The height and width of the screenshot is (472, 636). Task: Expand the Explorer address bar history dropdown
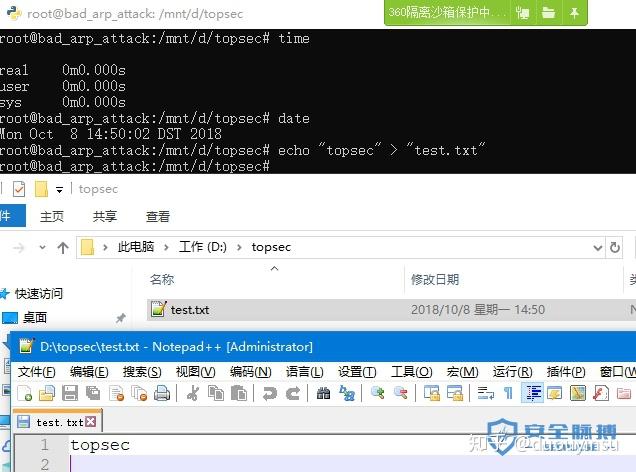(597, 247)
